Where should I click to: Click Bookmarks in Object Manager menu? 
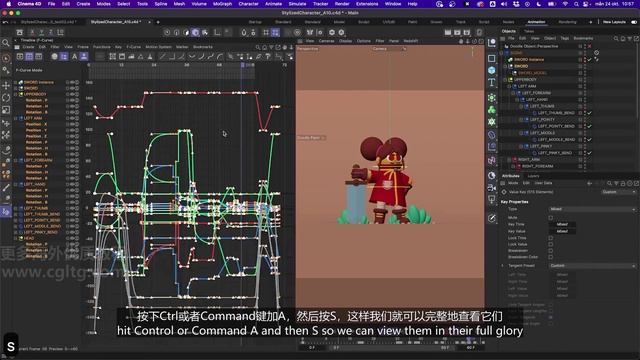click(x=583, y=38)
